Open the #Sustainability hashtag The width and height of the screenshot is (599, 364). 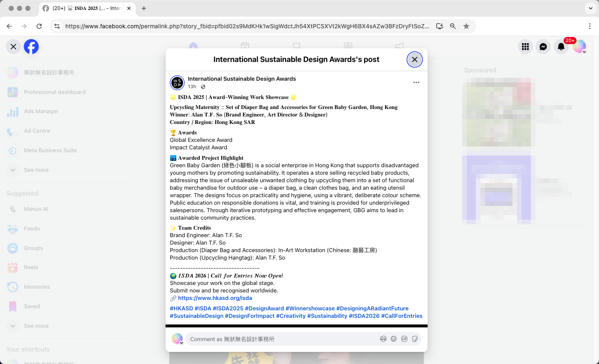pos(327,316)
